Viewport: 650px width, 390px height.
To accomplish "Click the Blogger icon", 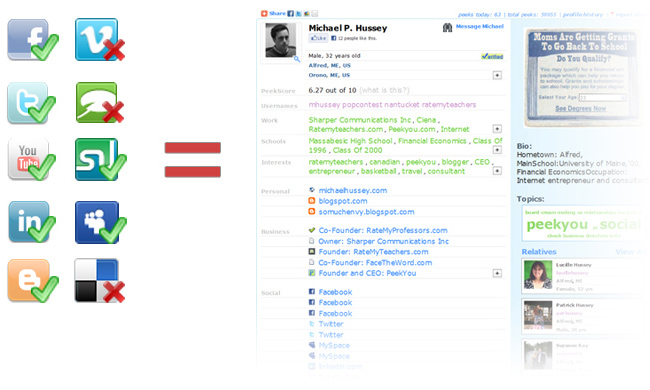I will [33, 281].
